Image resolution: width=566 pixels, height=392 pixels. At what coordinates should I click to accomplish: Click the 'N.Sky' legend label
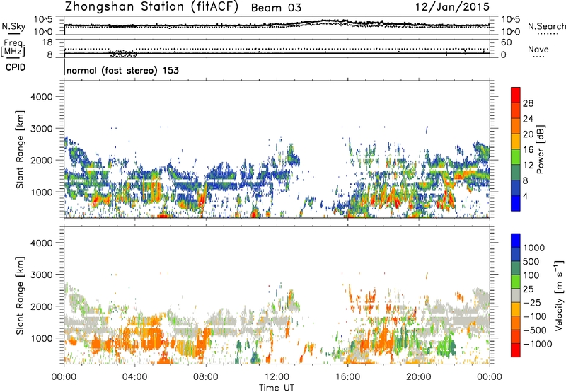(13, 26)
